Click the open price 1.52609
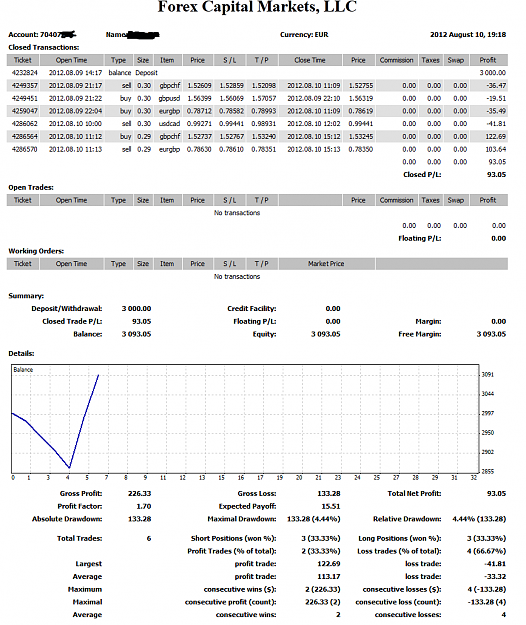 [x=199, y=86]
